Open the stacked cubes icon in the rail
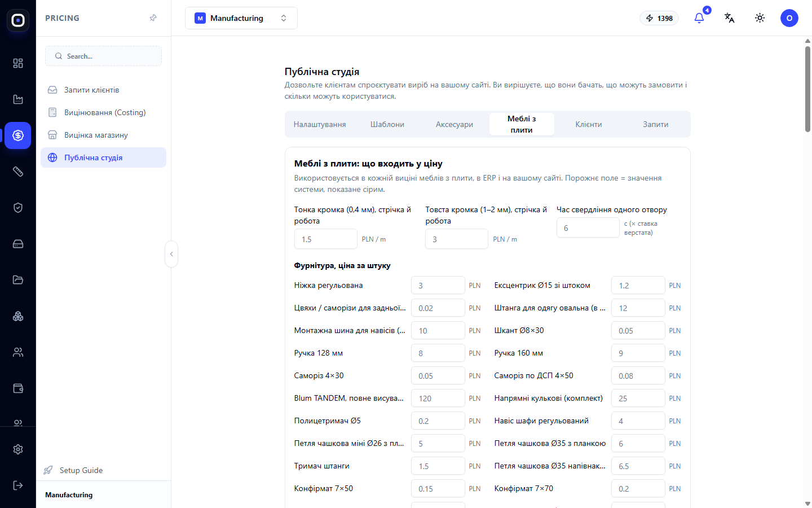812x508 pixels. (18, 316)
